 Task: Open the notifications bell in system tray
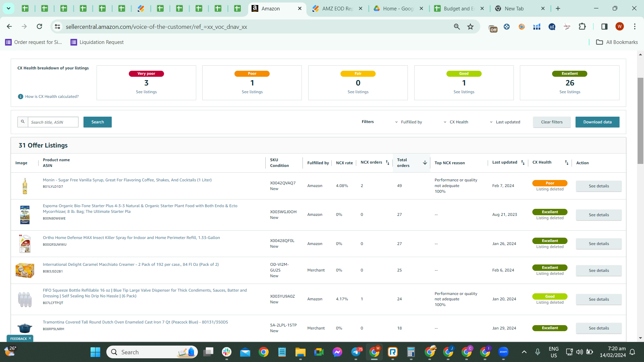632,352
